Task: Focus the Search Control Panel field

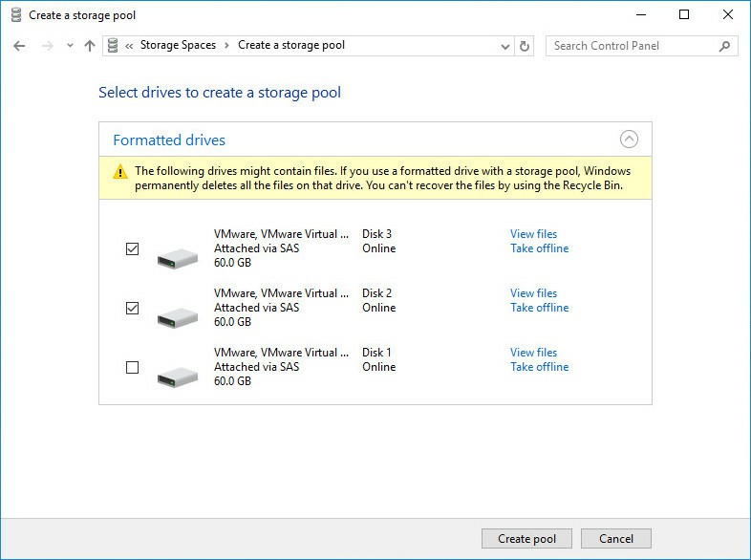Action: [641, 46]
